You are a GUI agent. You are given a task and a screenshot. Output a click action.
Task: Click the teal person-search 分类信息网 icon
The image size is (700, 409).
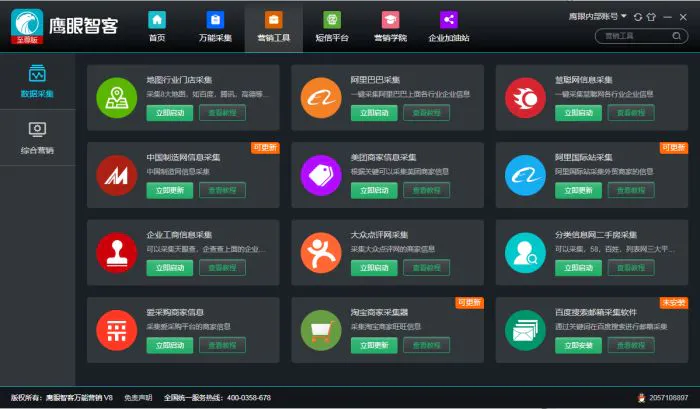coord(525,253)
